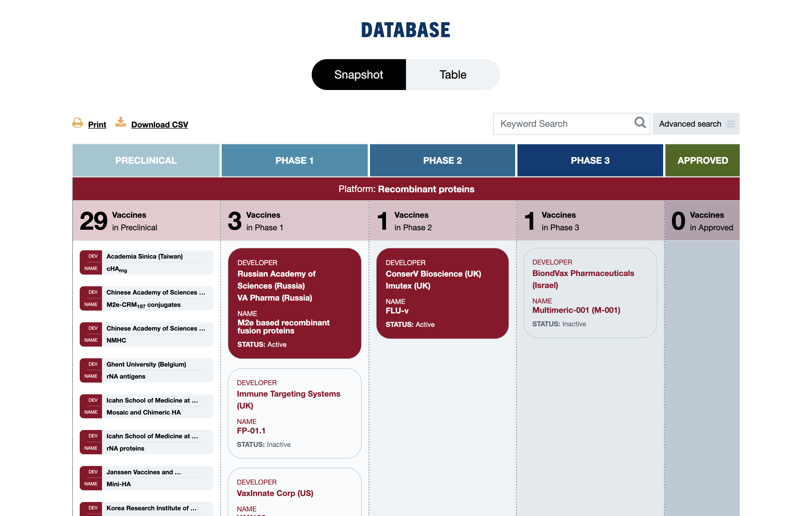Image resolution: width=812 pixels, height=516 pixels.
Task: Click the Download CSV link
Action: (159, 125)
